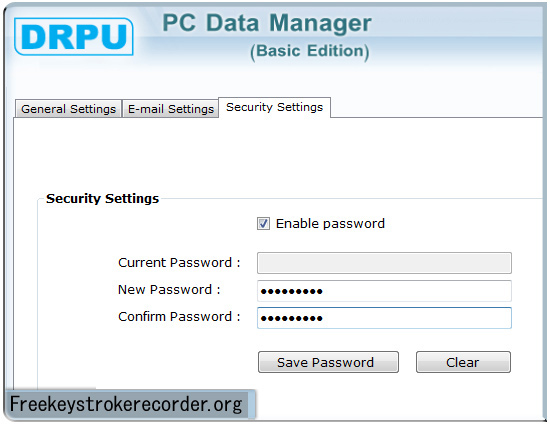Select the Security Settings tab
The width and height of the screenshot is (550, 424).
click(x=274, y=107)
